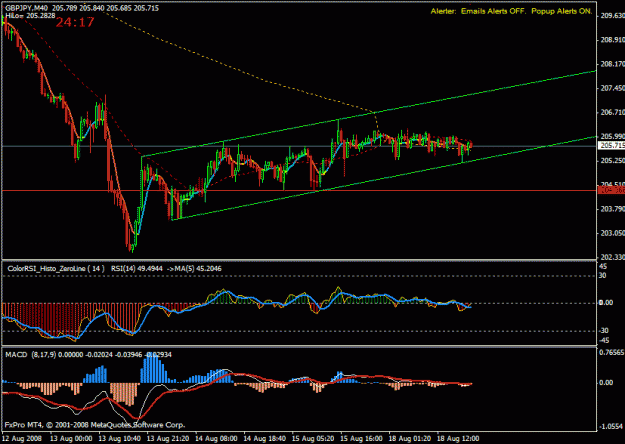Click the 18 Aug 01:20 time label
The width and height of the screenshot is (625, 444).
409,438
